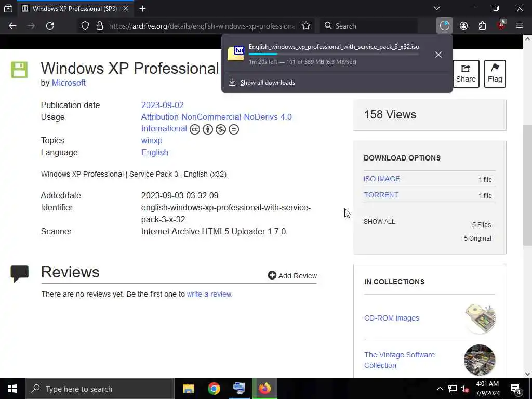The width and height of the screenshot is (532, 399).
Task: Click the network tray icon
Action: pos(453,389)
